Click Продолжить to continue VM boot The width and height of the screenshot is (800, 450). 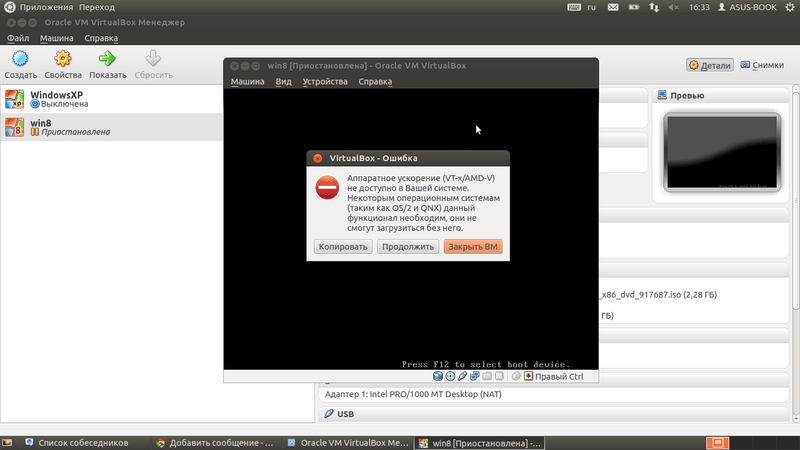click(x=408, y=246)
